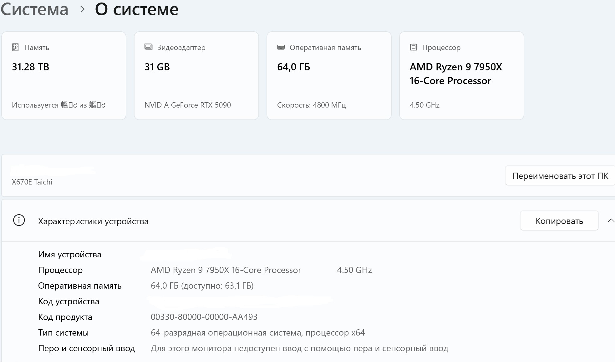
Task: Select the pen and touch unavailable message
Action: point(299,348)
